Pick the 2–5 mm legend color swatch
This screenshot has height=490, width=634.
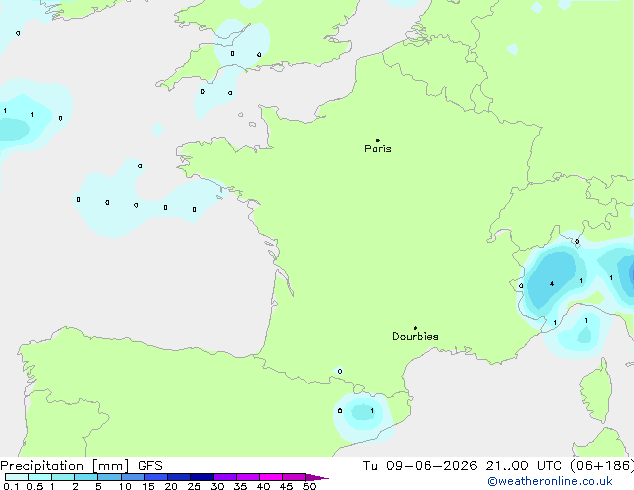point(86,477)
